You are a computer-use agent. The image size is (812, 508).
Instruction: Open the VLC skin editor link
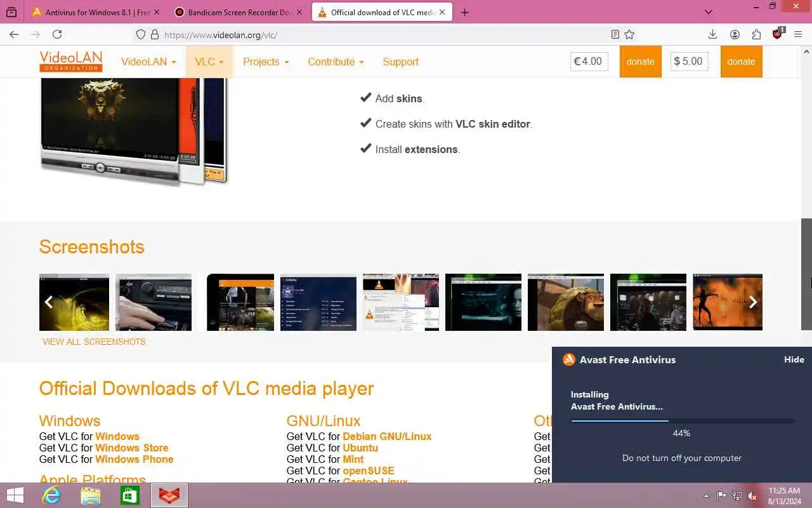[x=493, y=124]
